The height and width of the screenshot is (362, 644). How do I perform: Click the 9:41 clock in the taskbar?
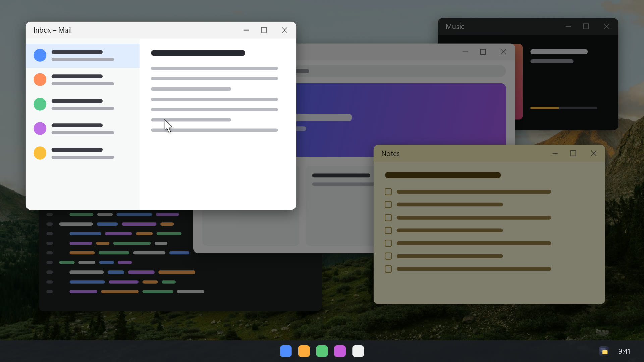[x=624, y=351]
